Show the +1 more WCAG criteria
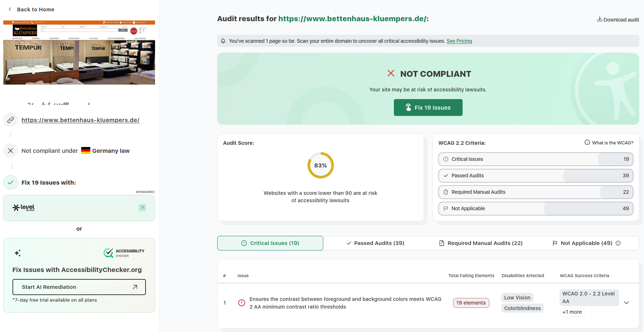This screenshot has height=332, width=644. 572,312
